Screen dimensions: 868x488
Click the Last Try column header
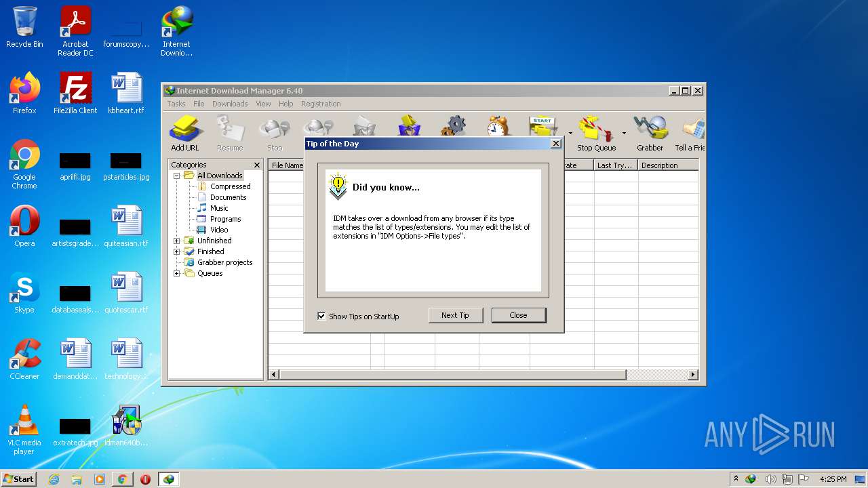pyautogui.click(x=615, y=165)
